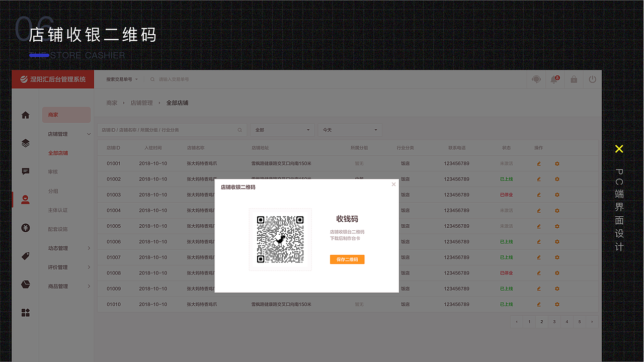Click store ID cell 01004
Viewport: 644px width, 362px height.
[114, 211]
